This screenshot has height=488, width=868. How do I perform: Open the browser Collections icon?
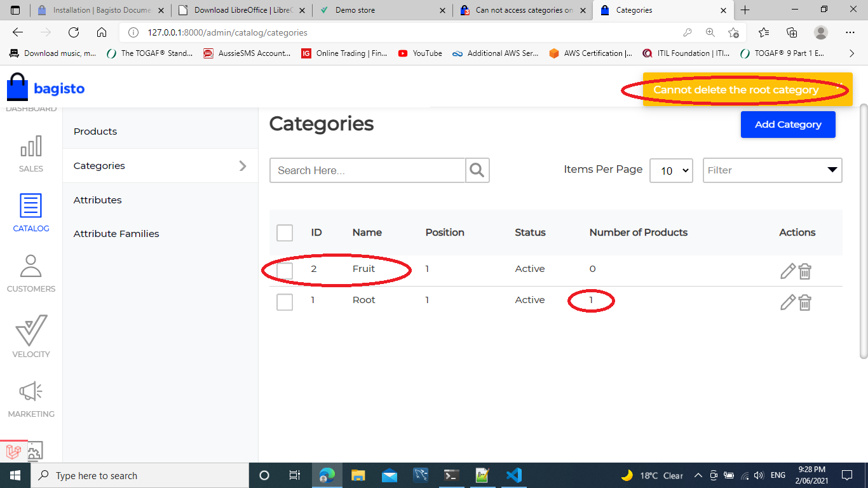pyautogui.click(x=792, y=32)
